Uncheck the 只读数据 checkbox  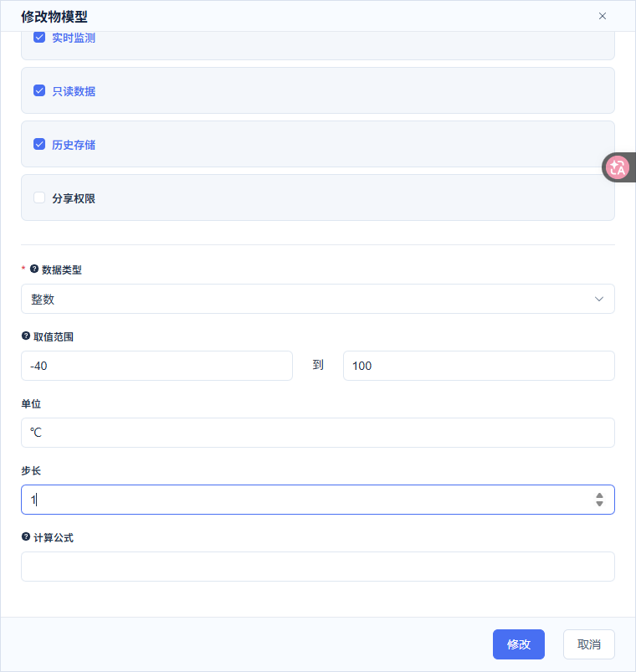click(x=39, y=91)
